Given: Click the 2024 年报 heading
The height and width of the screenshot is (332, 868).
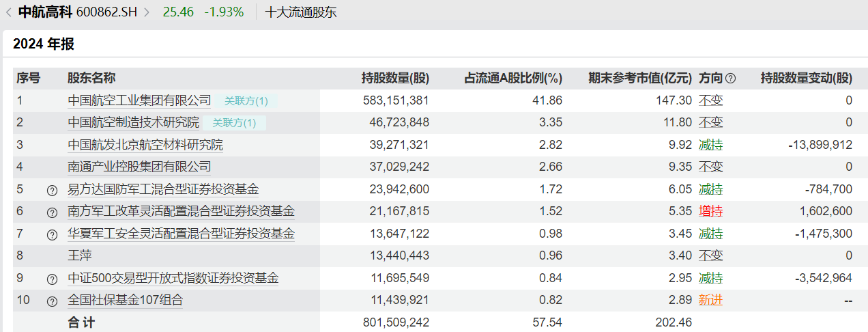Looking at the screenshot, I should pyautogui.click(x=43, y=44).
